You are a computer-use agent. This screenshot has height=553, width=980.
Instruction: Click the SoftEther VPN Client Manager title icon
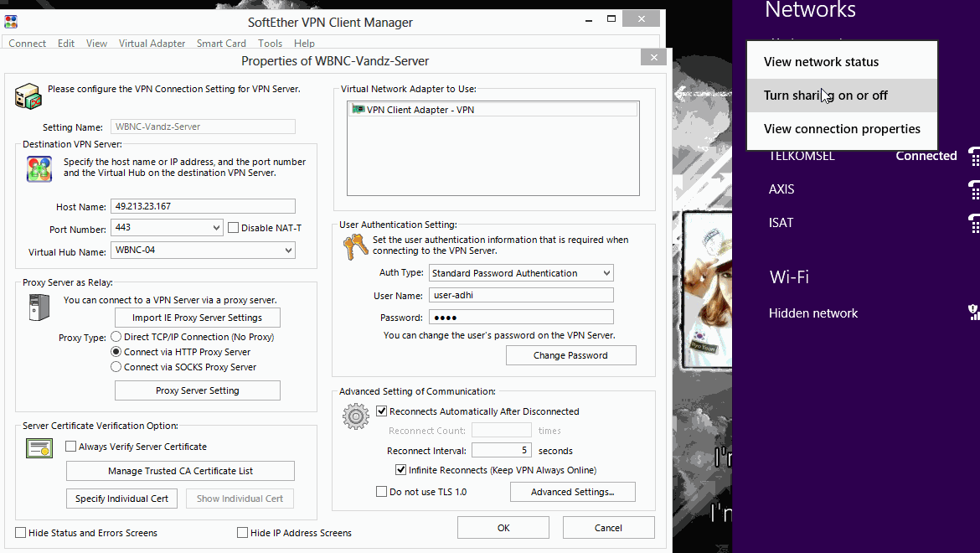coord(11,22)
